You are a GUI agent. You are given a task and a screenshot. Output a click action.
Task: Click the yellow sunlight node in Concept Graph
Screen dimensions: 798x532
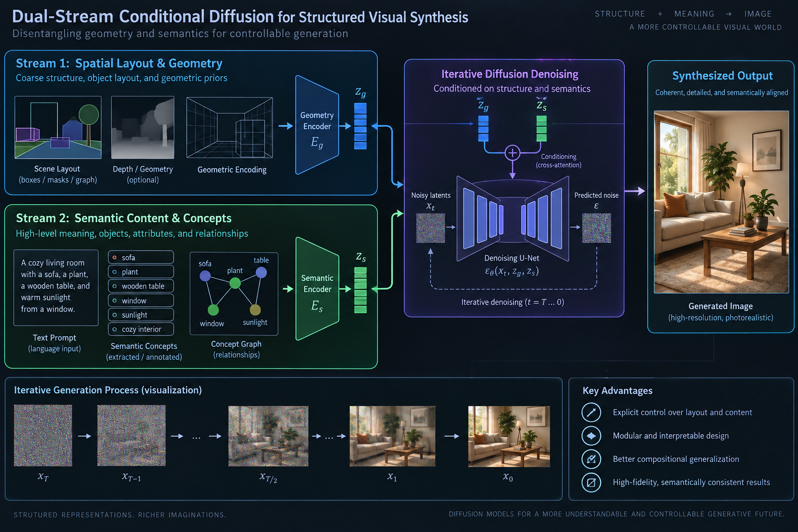click(255, 310)
